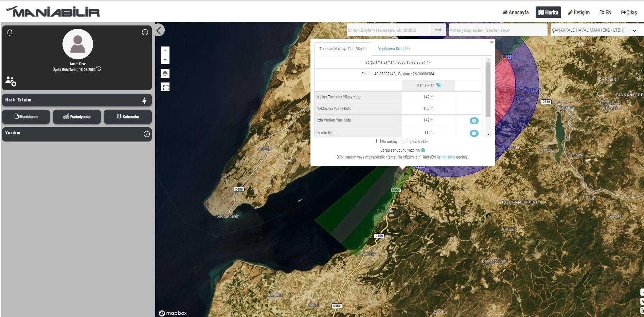The height and width of the screenshot is (317, 644).
Task: Click the popup vertical scrollbar
Action: 488,90
